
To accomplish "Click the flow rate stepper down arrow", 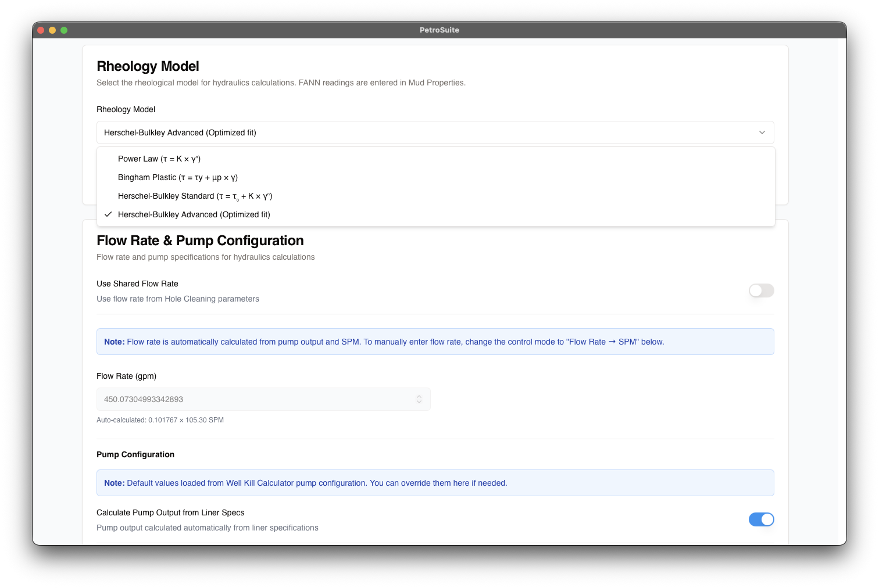I will pos(419,402).
